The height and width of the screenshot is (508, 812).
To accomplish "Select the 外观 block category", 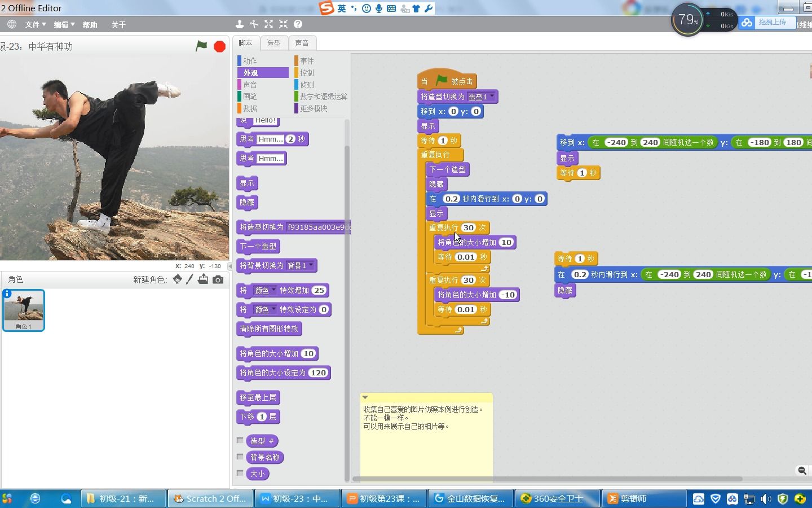I will point(263,73).
